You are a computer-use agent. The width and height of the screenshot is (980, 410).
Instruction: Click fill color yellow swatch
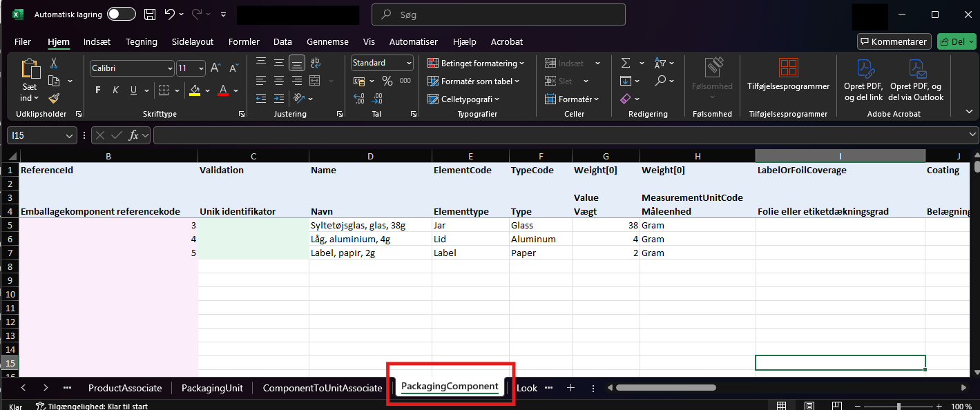[195, 90]
